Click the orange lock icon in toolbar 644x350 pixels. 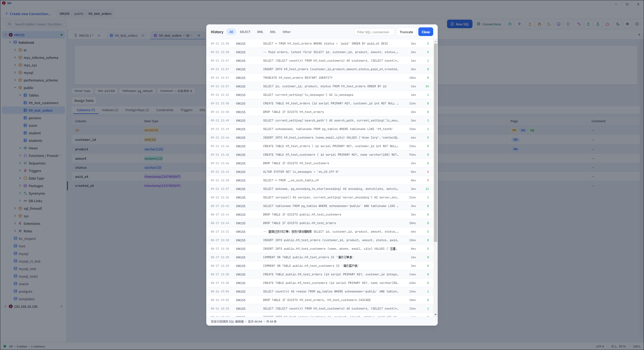(x=539, y=24)
